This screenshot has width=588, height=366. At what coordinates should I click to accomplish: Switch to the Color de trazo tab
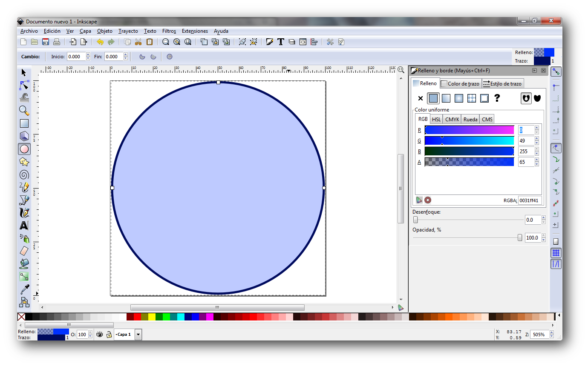coord(460,84)
